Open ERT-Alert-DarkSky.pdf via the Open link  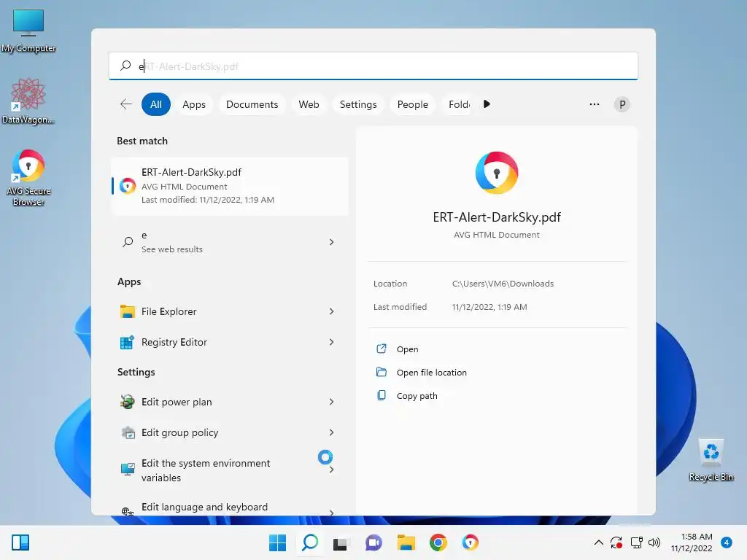point(407,349)
